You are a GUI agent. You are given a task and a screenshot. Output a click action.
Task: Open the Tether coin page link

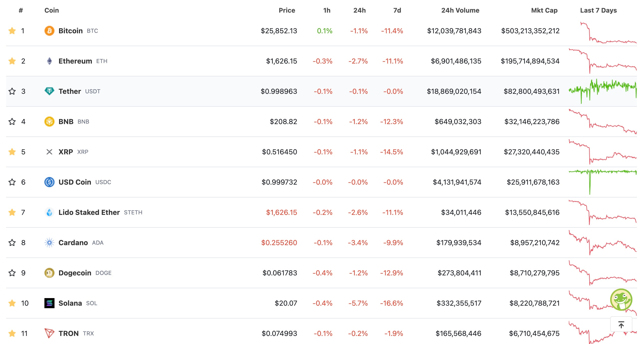[x=70, y=91]
